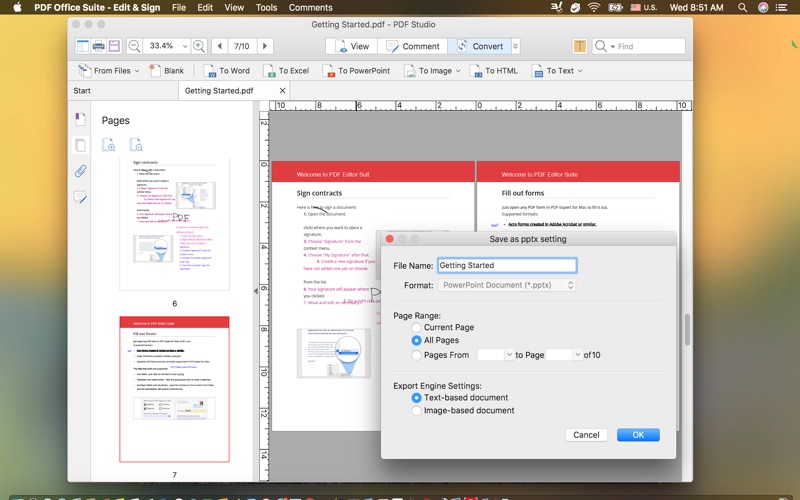Switch to the Start tab
800x500 pixels.
coord(82,91)
